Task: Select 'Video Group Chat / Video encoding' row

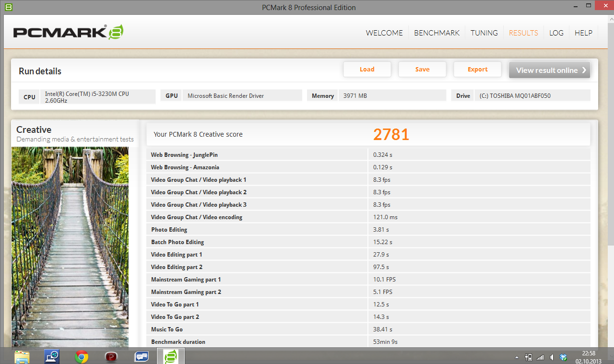Action: pos(368,217)
